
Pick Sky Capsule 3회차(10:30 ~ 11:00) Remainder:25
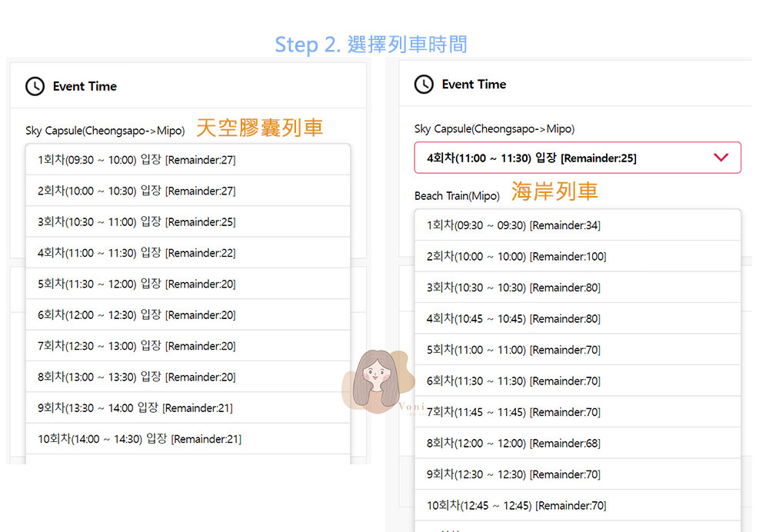(188, 222)
